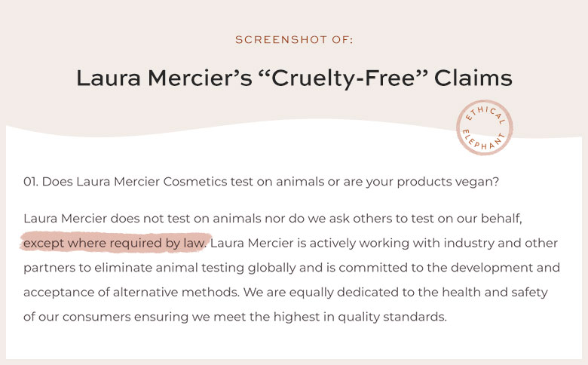Click 'acceptance of alternative methods' phrase
The image size is (588, 365).
coord(131,292)
